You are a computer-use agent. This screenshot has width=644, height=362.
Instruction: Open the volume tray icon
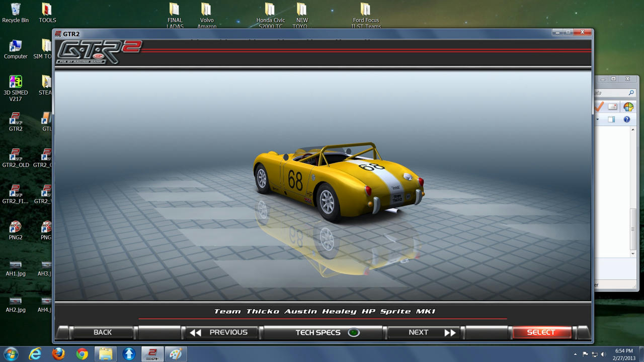click(603, 354)
